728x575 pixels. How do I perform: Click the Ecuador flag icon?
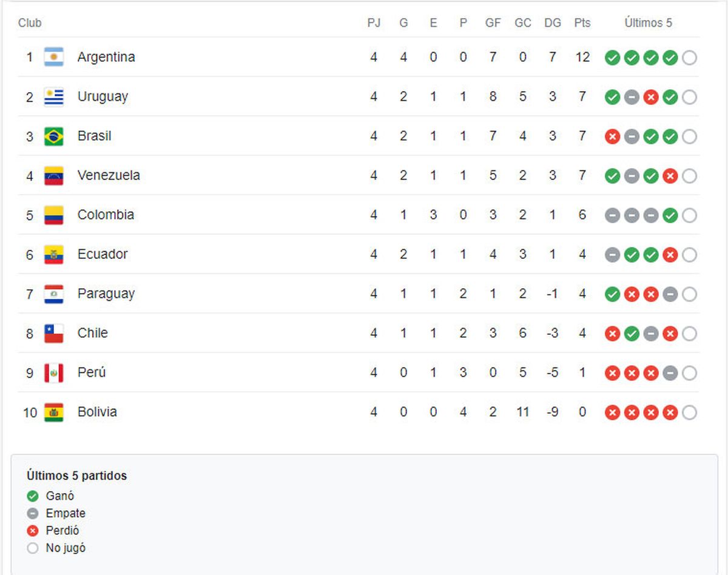coord(54,255)
